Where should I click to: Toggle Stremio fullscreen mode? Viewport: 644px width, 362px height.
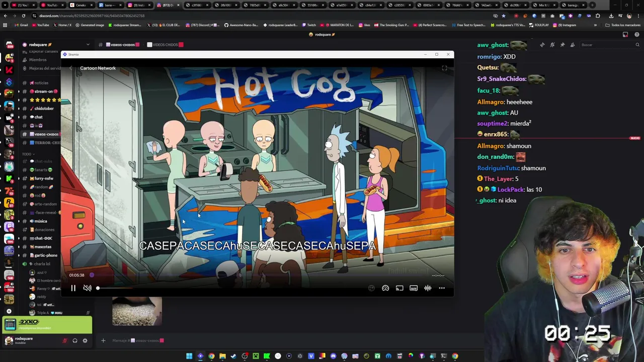(x=444, y=68)
